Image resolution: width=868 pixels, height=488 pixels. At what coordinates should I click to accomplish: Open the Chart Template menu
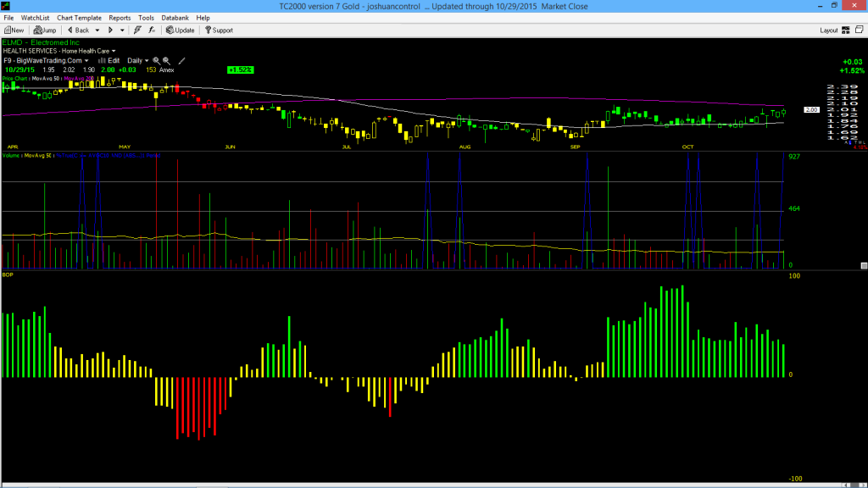[x=79, y=18]
